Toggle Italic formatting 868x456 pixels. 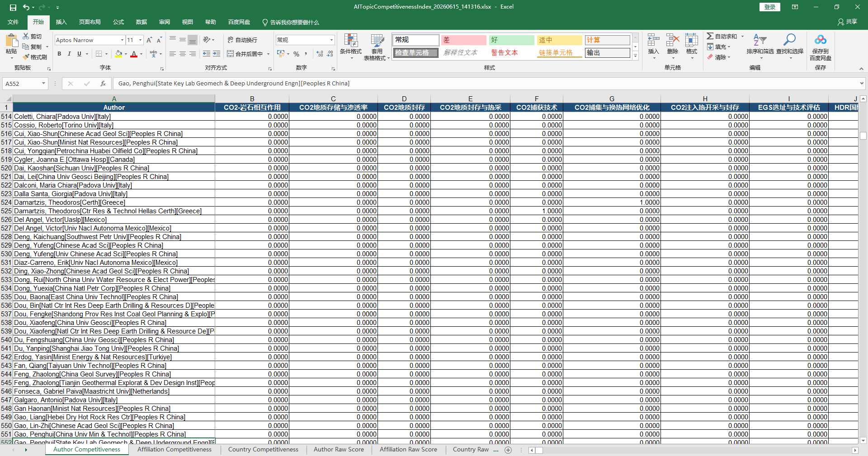[69, 54]
